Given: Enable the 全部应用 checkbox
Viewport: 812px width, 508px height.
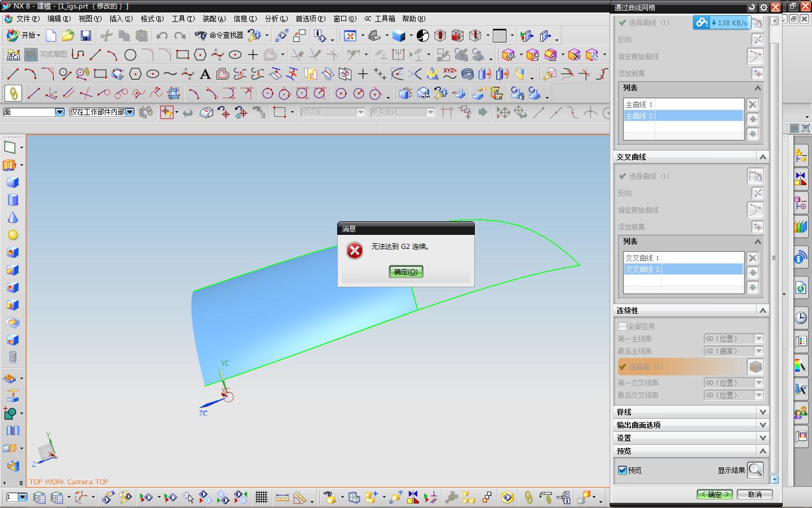Looking at the screenshot, I should coord(623,326).
